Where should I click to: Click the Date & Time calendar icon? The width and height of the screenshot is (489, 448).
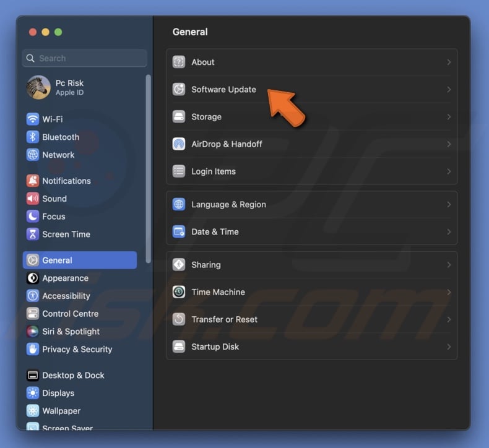(x=179, y=231)
